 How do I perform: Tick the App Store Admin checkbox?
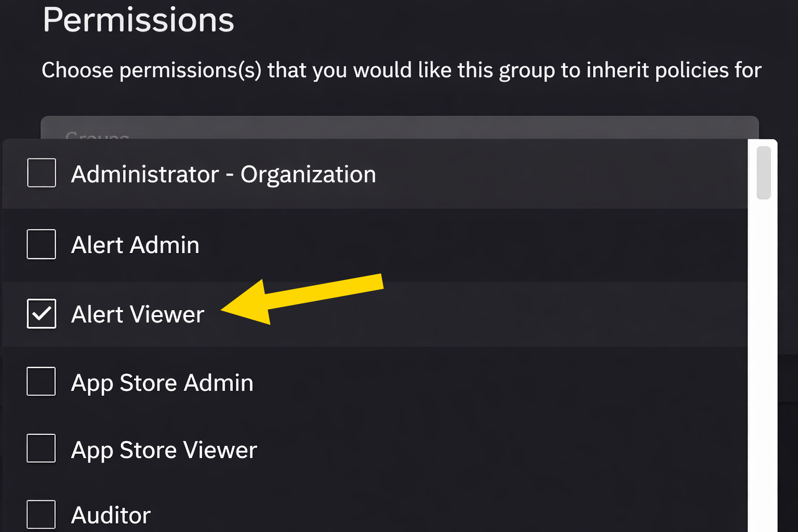point(42,381)
